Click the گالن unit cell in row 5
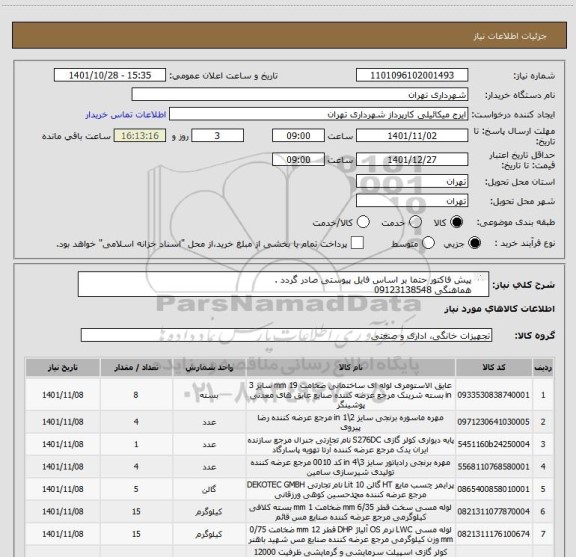 [209, 489]
